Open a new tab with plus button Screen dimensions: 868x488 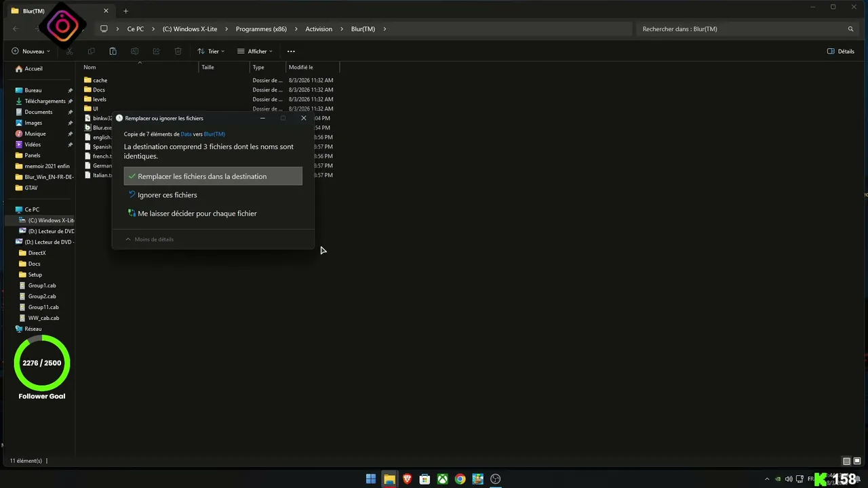(125, 11)
